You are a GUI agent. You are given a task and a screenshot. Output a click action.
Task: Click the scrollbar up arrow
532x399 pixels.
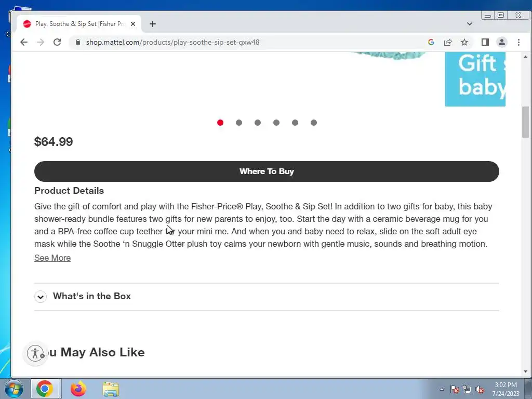point(526,57)
